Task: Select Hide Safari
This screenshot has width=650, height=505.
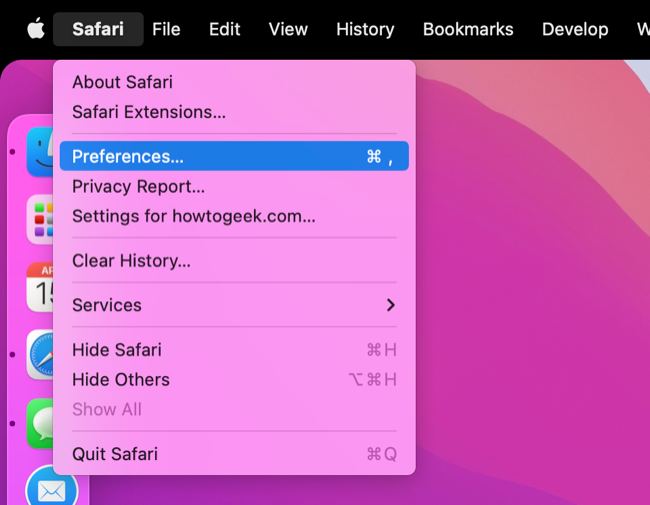Action: tap(234, 350)
